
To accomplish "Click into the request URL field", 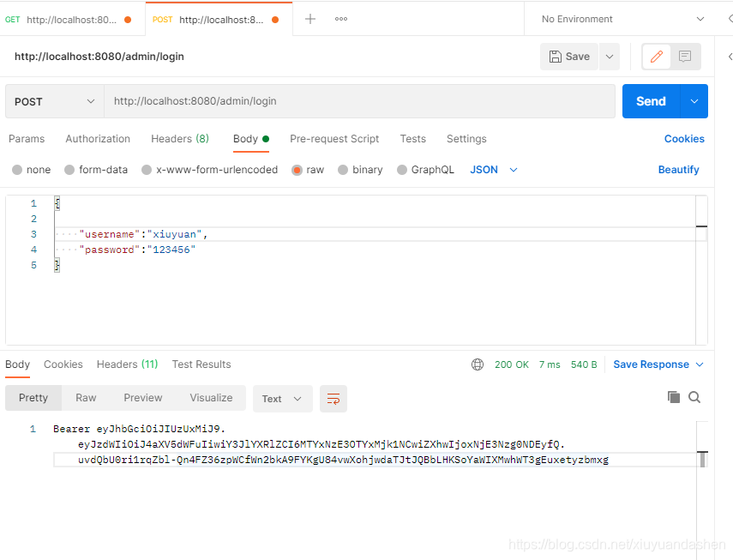I will click(359, 101).
